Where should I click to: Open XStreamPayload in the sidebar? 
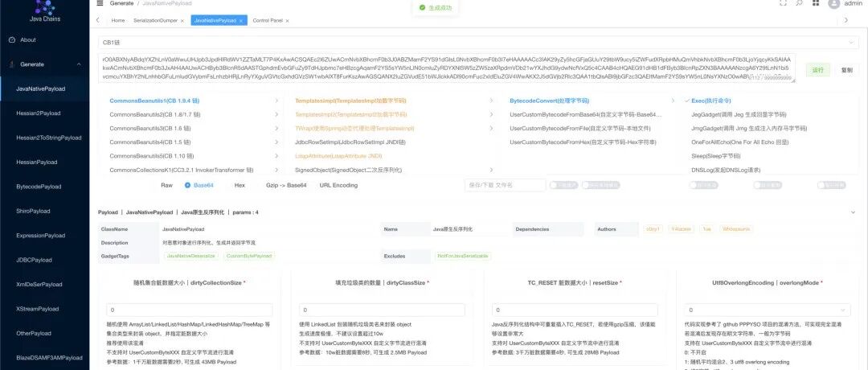[x=37, y=309]
